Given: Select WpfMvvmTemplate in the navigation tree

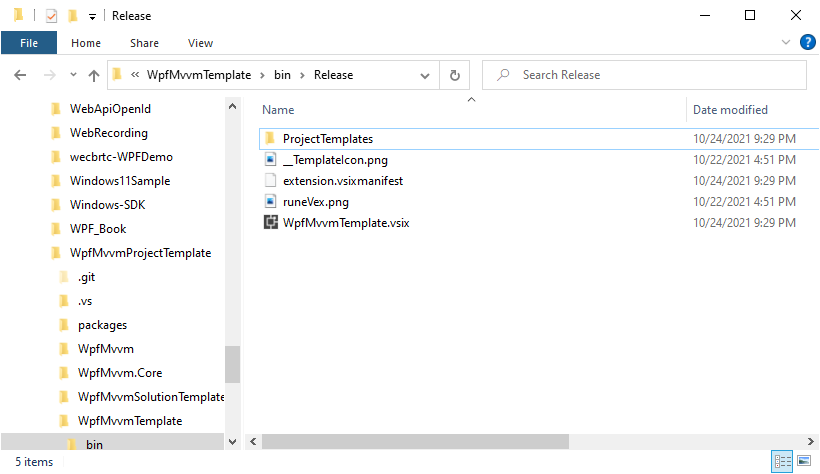Looking at the screenshot, I should click(x=130, y=421).
